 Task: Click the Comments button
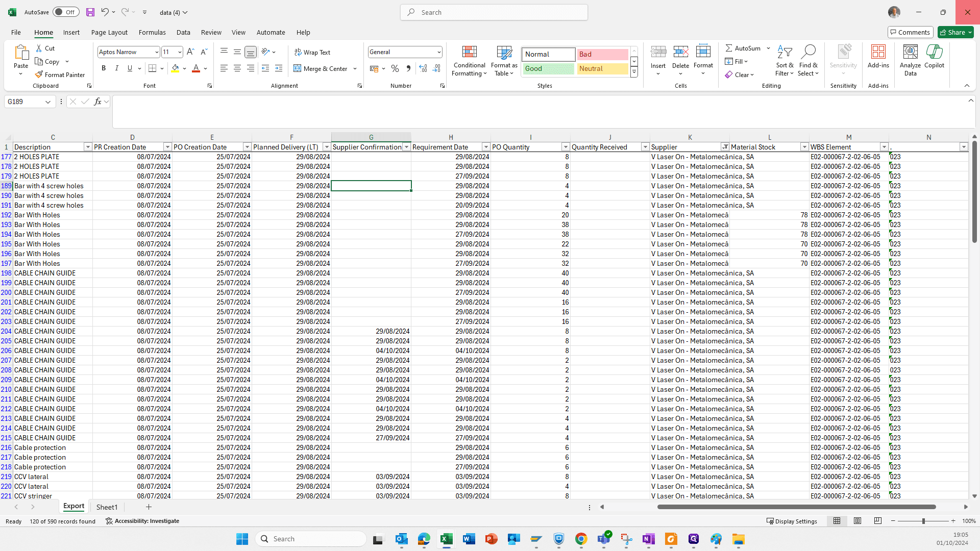coord(911,32)
